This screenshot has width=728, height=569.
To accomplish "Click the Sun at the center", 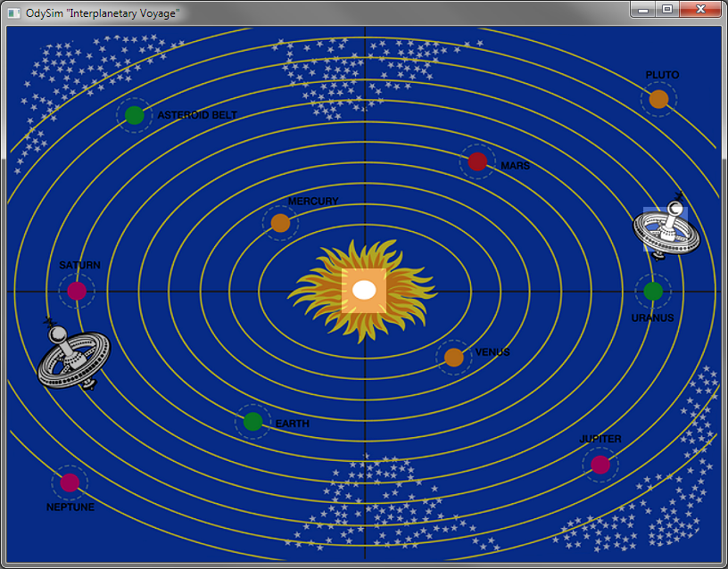I will point(364,291).
